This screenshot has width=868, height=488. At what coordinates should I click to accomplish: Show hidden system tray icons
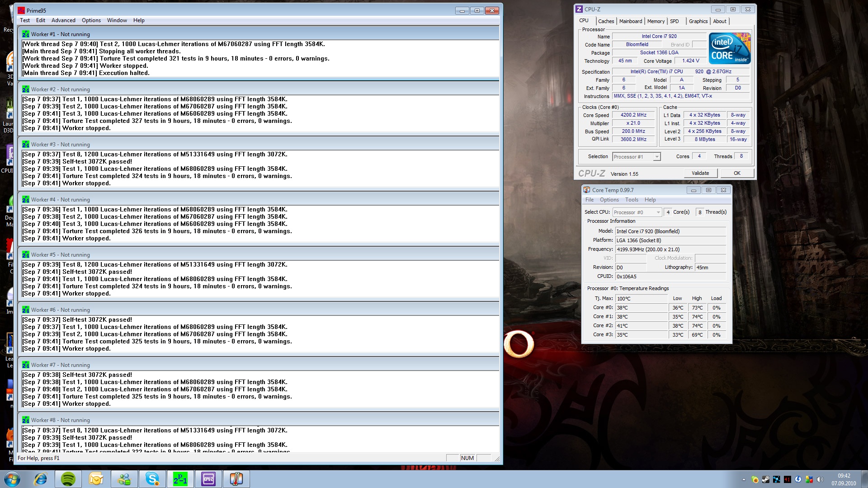pos(744,479)
